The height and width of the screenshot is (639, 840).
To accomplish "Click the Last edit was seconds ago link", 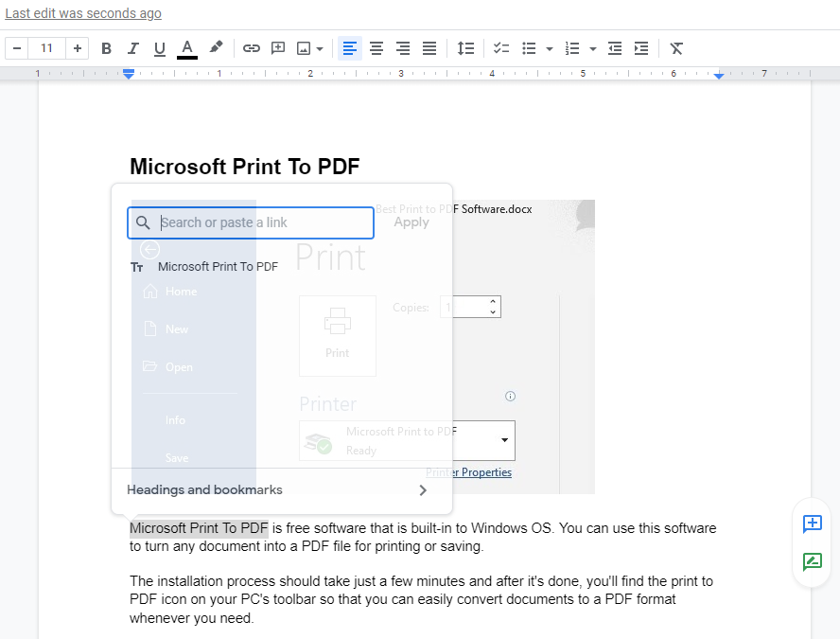I will [82, 13].
